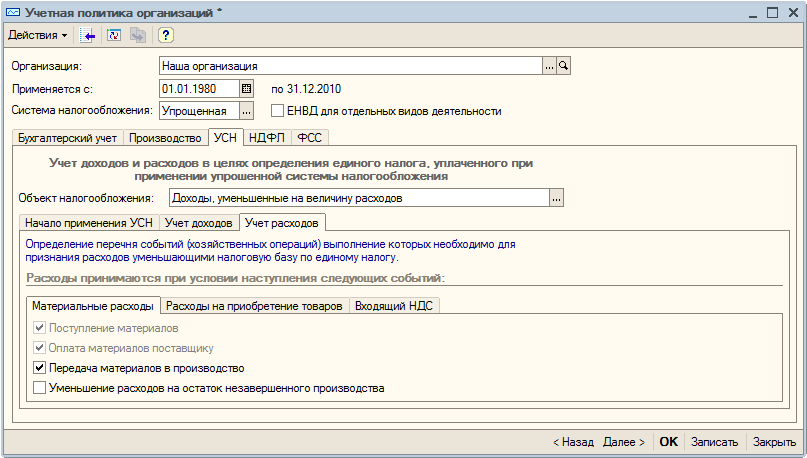The image size is (807, 458).
Task: Go back with the Назад button
Action: tap(573, 442)
